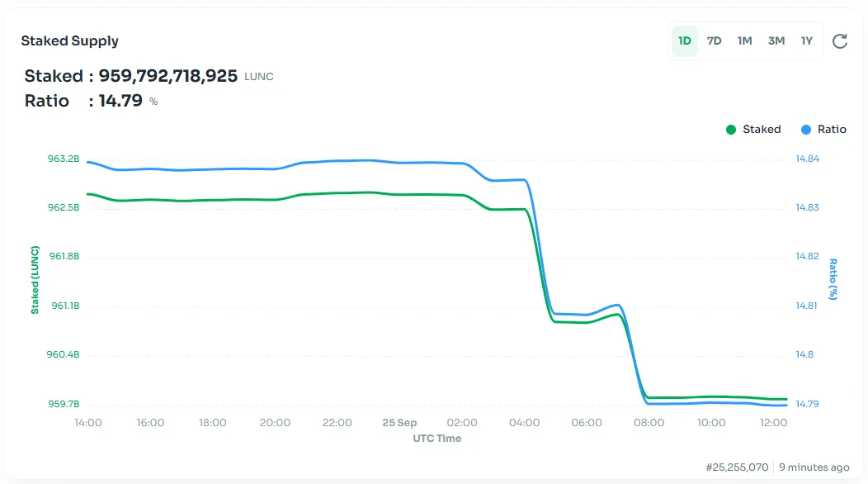Click the Staked Supply title

(x=70, y=41)
